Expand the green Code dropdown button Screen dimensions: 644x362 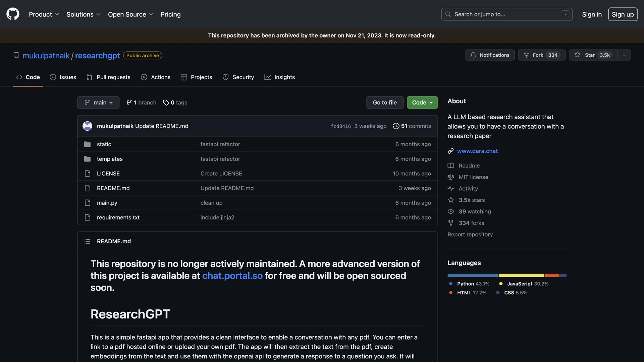pyautogui.click(x=422, y=103)
